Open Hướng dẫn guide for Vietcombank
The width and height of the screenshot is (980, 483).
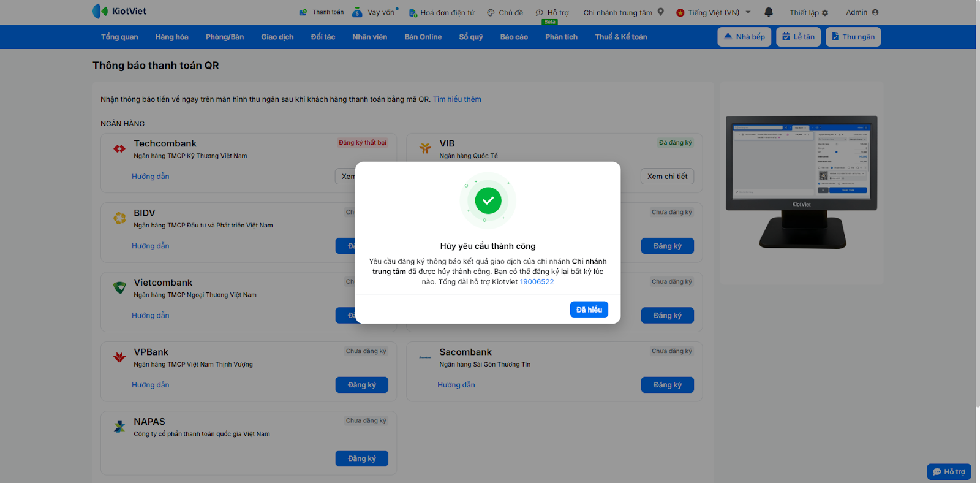151,316
